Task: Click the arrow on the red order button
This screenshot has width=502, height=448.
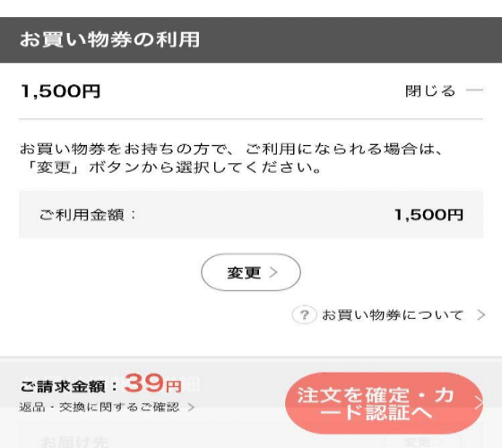Action: (x=479, y=403)
